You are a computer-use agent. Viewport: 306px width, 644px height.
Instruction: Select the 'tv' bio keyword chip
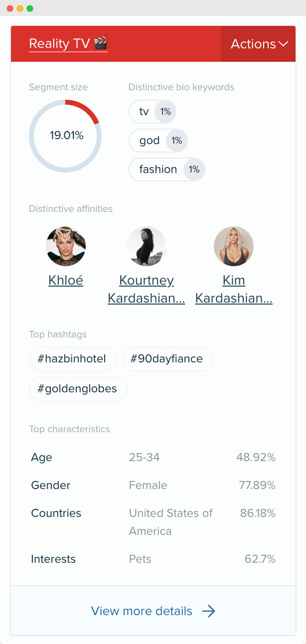pyautogui.click(x=153, y=112)
